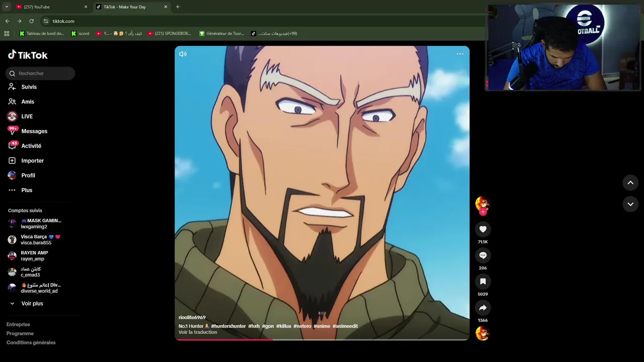Open Générateur de Tour... bookmark
Screen dimensions: 644x362
pos(221,34)
